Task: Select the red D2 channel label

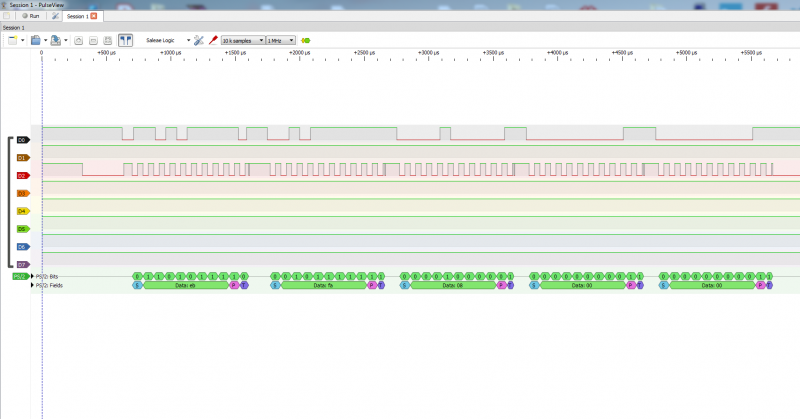Action: pyautogui.click(x=22, y=175)
